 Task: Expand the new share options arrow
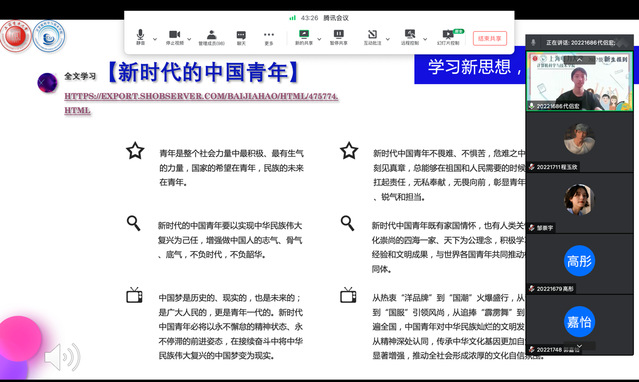point(319,39)
